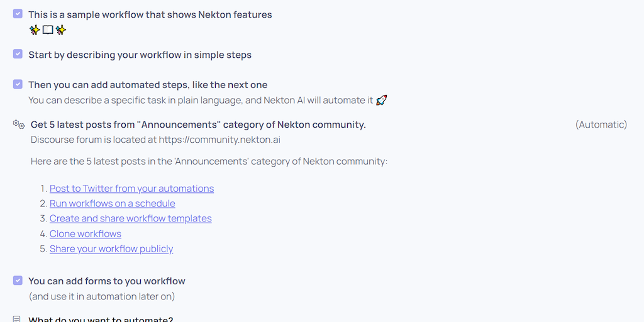This screenshot has height=322, width=644.
Task: Click the rocket emoji icon
Action: 381,100
